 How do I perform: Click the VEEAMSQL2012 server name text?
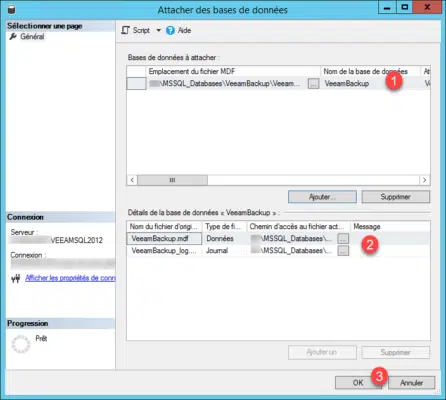(77, 240)
